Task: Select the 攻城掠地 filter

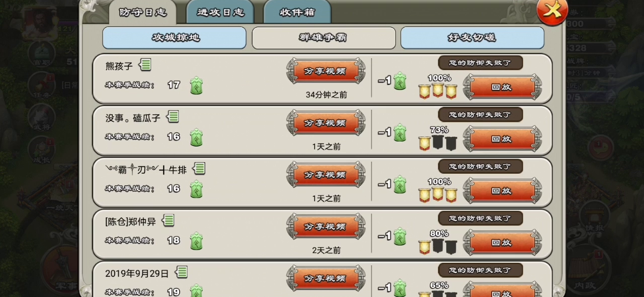Action: 174,38
